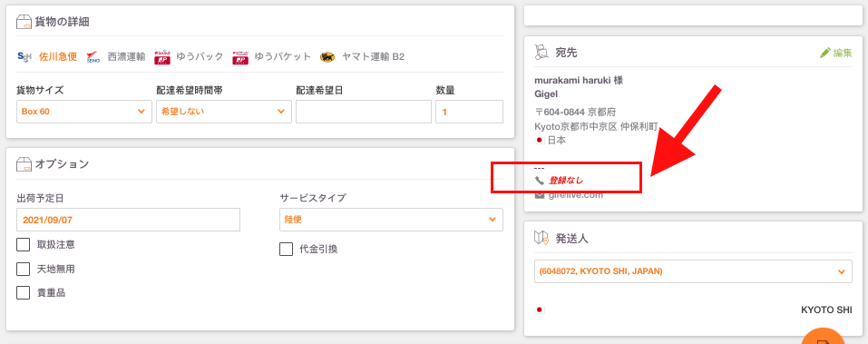This screenshot has height=344, width=868.
Task: Click the Seino logo icon
Action: (93, 56)
